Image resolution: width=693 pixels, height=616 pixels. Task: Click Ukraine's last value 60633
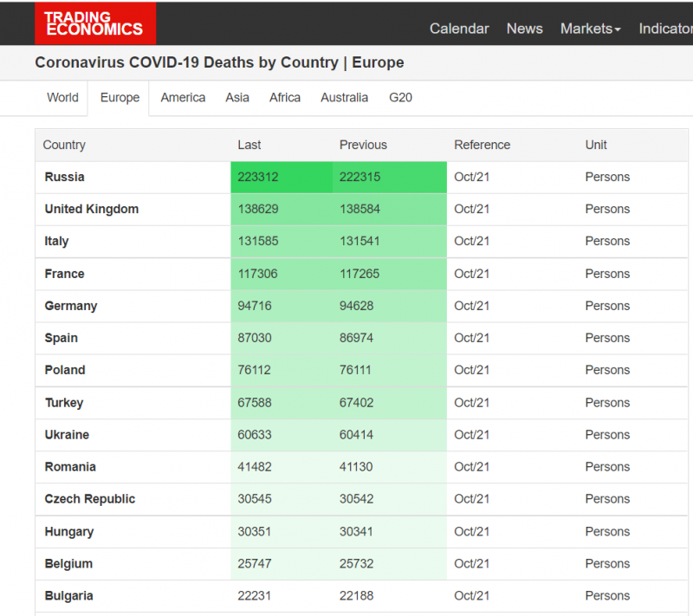tap(255, 435)
